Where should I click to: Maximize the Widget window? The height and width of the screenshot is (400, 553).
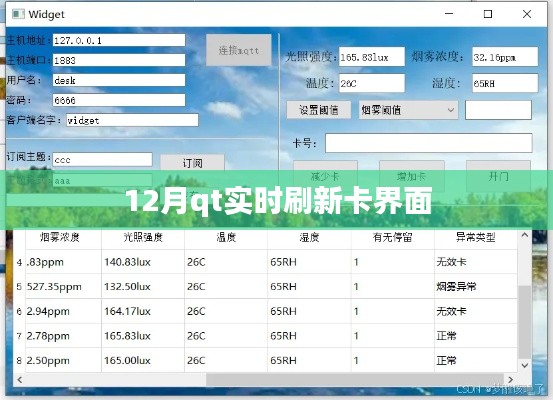point(488,14)
